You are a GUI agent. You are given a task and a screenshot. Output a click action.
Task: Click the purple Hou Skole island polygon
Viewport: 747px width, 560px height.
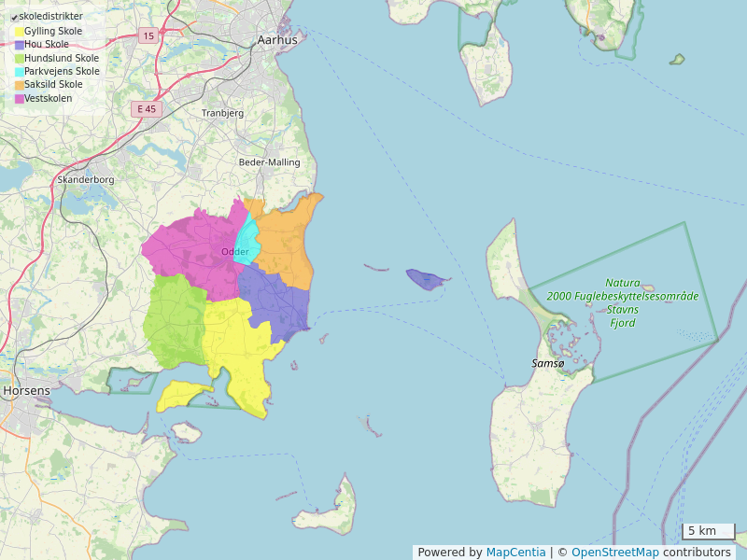click(426, 279)
